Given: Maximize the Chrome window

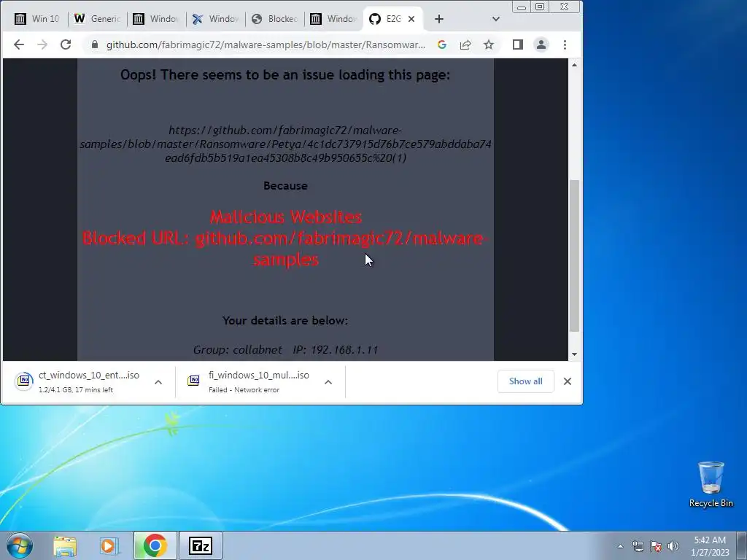Looking at the screenshot, I should click(x=540, y=7).
